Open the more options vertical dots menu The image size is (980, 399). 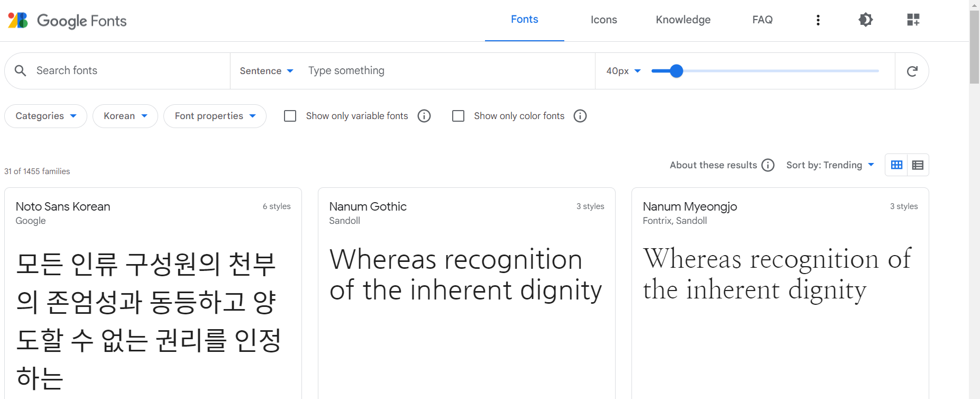818,20
